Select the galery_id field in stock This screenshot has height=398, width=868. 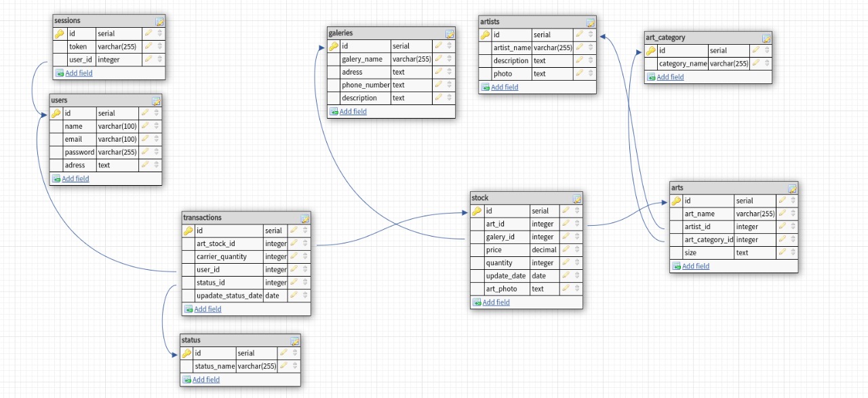(x=500, y=237)
